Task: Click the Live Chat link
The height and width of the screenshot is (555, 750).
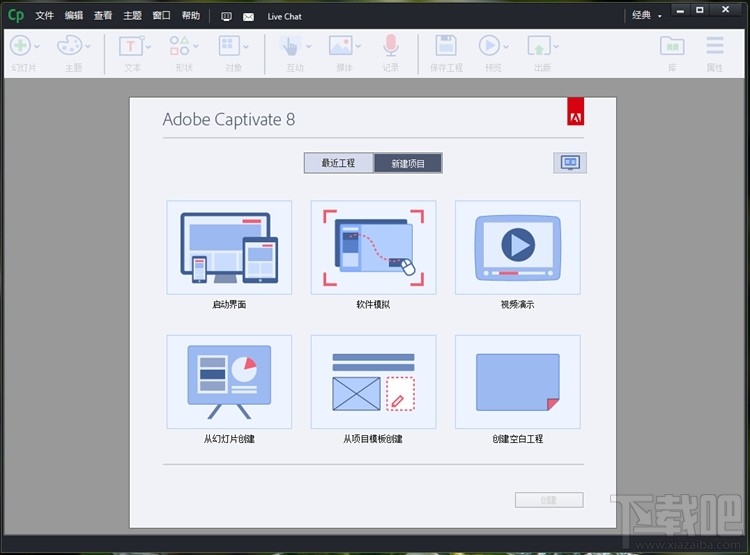Action: (x=285, y=17)
